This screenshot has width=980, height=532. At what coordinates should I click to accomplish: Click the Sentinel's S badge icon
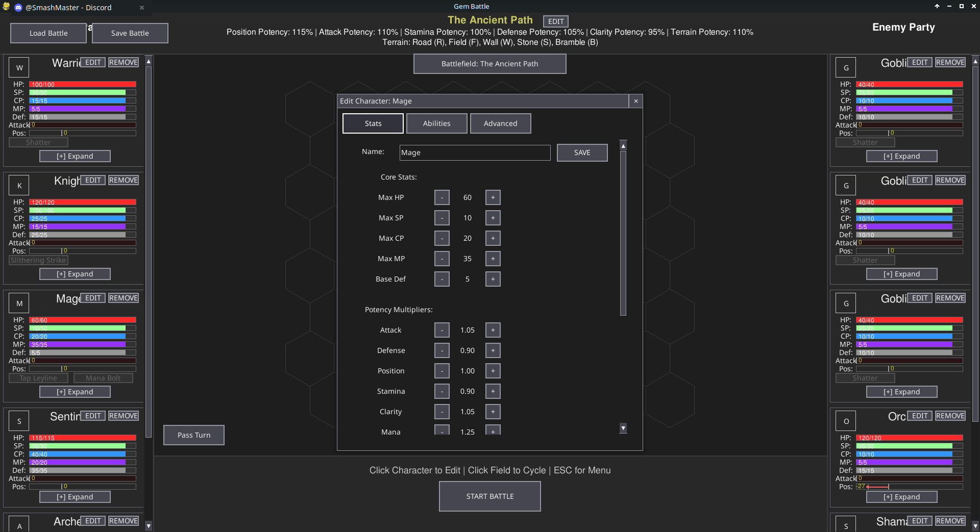pos(18,420)
